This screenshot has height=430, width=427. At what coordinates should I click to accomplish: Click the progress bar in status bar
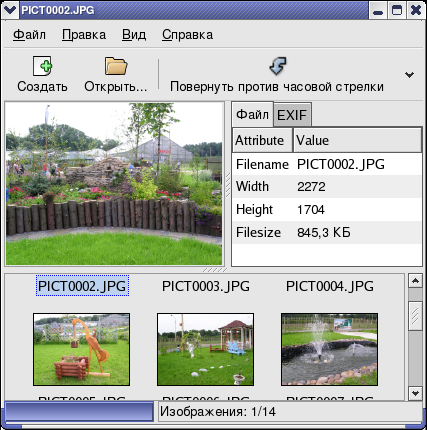click(79, 411)
